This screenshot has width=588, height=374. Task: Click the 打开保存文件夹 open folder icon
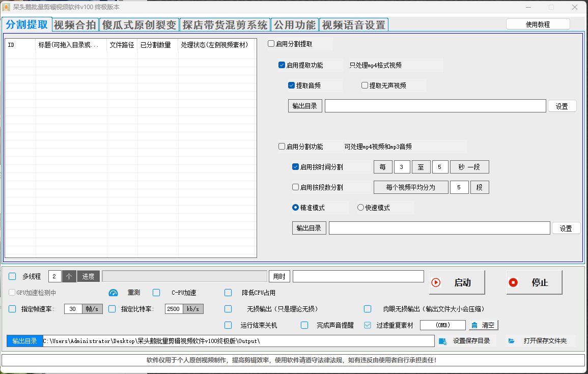coord(512,341)
